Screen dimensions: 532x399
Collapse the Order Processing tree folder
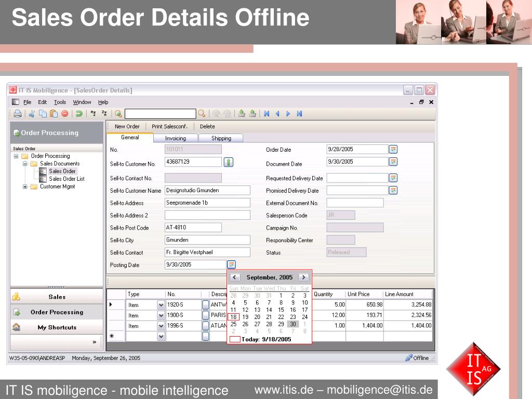[16, 156]
